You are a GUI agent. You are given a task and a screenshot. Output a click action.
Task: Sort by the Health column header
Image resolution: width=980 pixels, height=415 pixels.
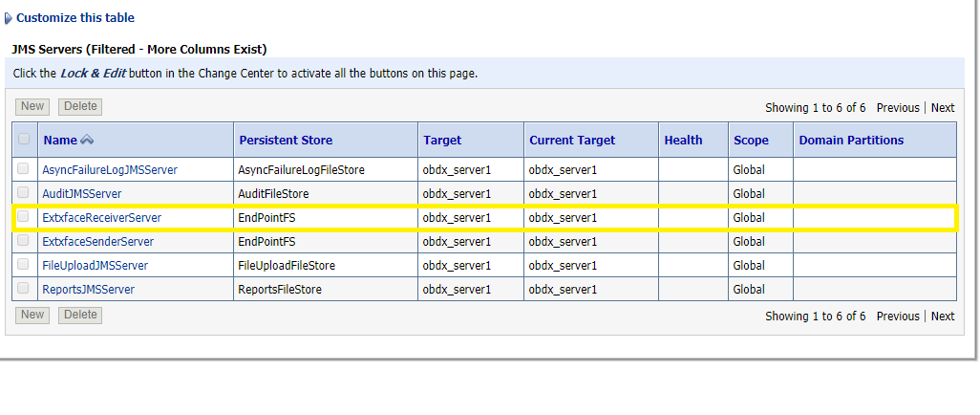coord(683,141)
